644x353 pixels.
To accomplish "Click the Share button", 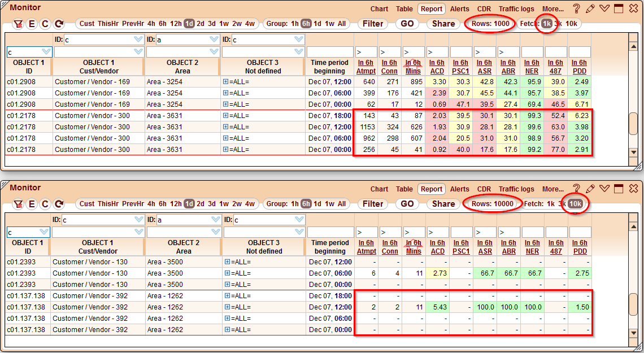I will [x=443, y=24].
